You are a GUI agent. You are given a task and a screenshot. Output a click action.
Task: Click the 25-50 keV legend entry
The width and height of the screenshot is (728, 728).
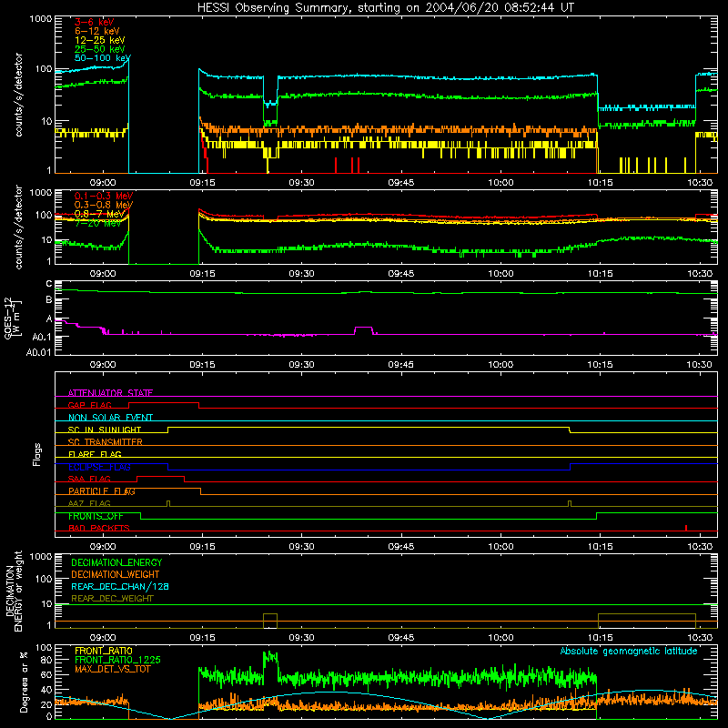(x=99, y=49)
